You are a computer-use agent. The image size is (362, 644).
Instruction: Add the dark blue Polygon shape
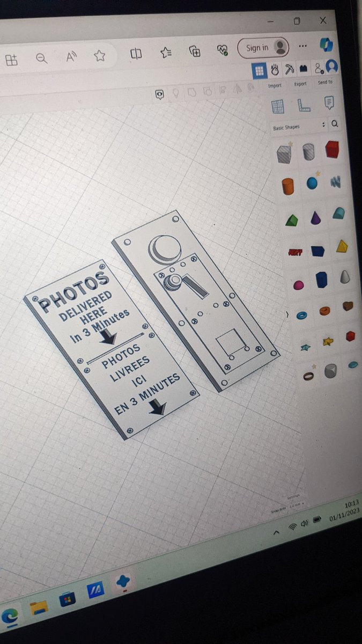click(x=321, y=280)
